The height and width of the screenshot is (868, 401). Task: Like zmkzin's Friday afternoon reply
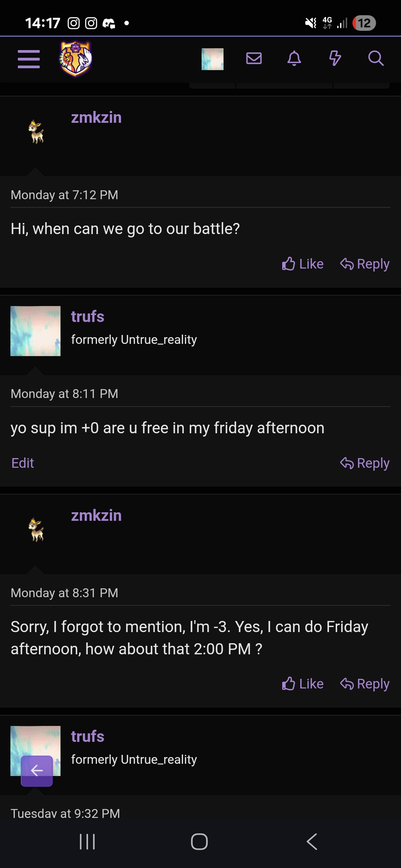click(x=303, y=684)
